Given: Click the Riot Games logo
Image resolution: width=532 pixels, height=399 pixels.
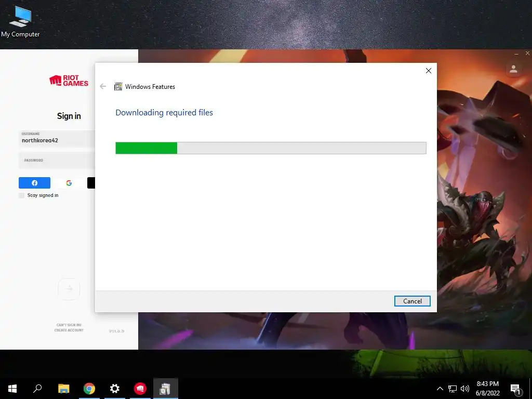Looking at the screenshot, I should click(69, 81).
